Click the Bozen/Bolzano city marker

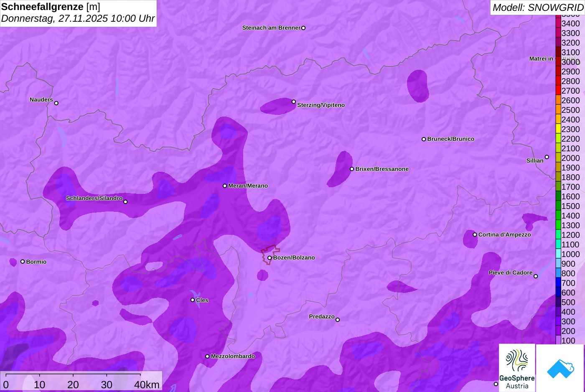click(x=270, y=258)
